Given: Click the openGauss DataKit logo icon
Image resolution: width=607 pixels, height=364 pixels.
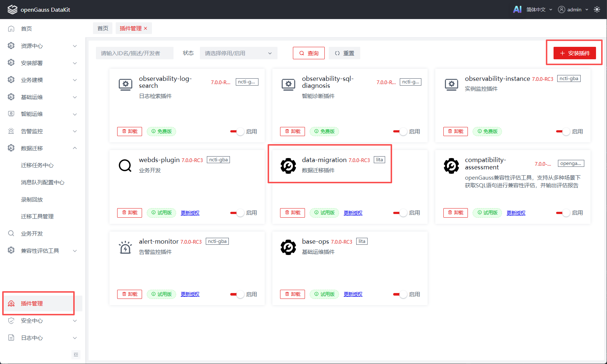Looking at the screenshot, I should [12, 10].
